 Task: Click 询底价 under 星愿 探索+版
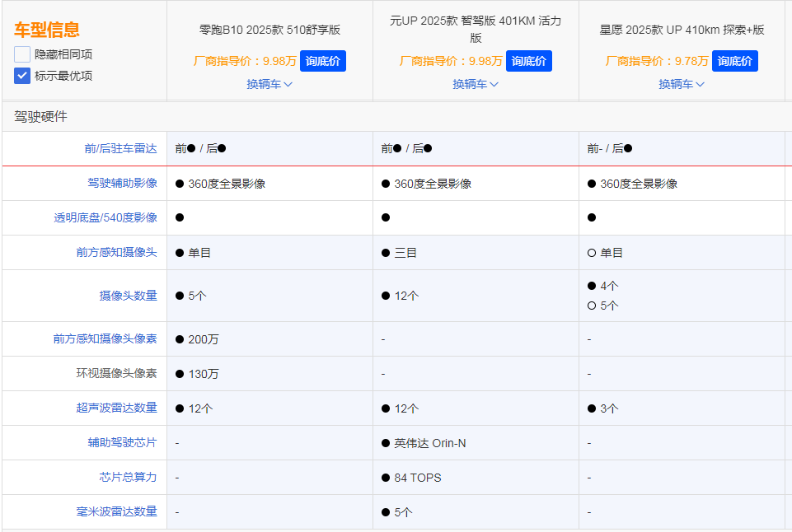tap(734, 61)
